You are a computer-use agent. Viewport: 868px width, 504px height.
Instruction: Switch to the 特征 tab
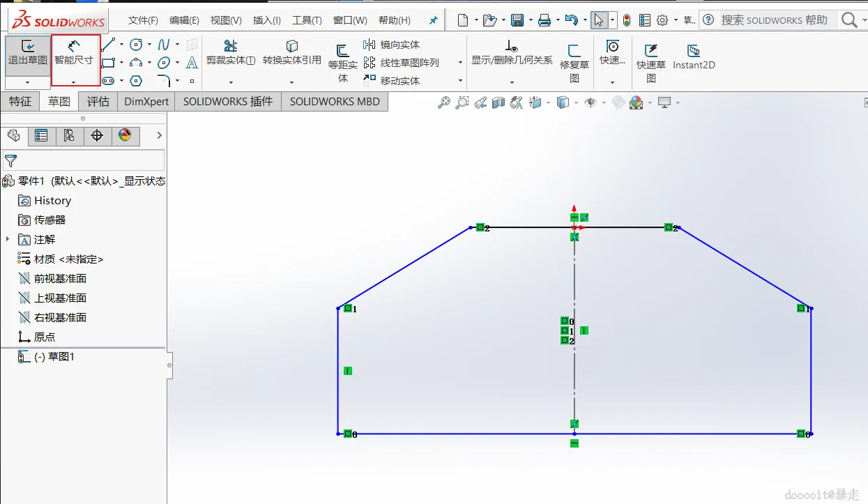tap(20, 102)
